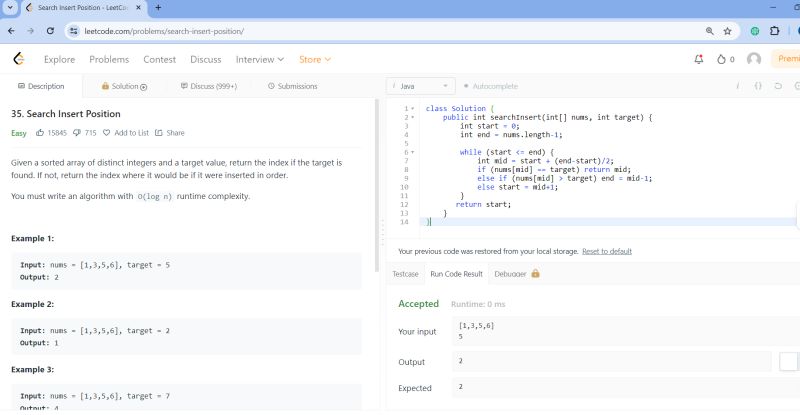Open the Testcase tab
The width and height of the screenshot is (800, 415).
tap(405, 273)
